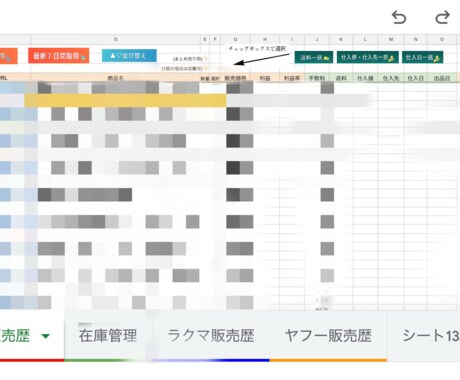Click the 送料一括 button
Viewport: 460px width, 380px height.
(x=314, y=58)
